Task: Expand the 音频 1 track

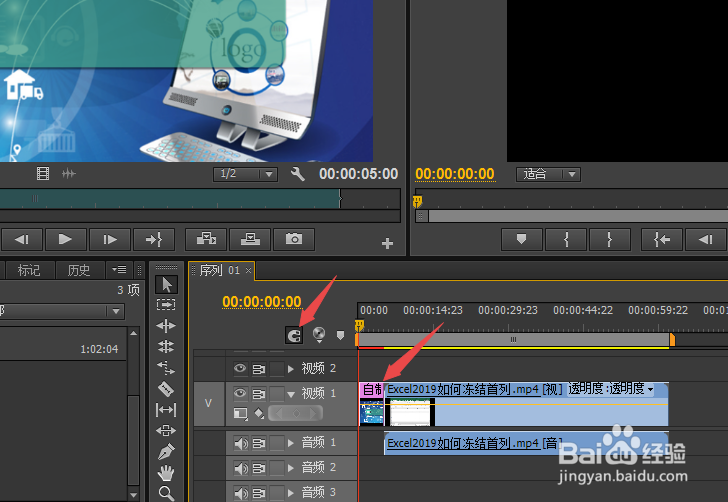Action: (291, 443)
